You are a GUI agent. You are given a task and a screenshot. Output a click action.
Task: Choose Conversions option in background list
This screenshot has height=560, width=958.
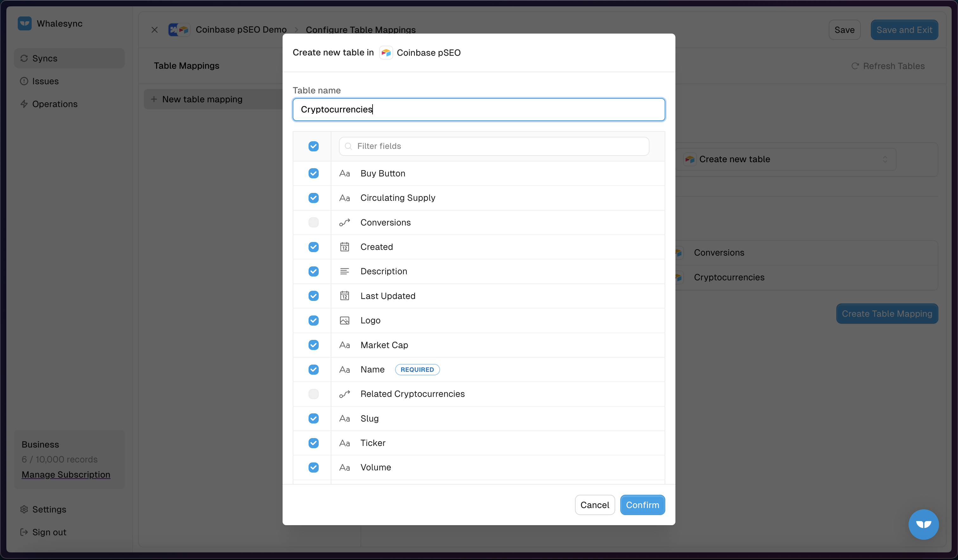click(x=719, y=253)
